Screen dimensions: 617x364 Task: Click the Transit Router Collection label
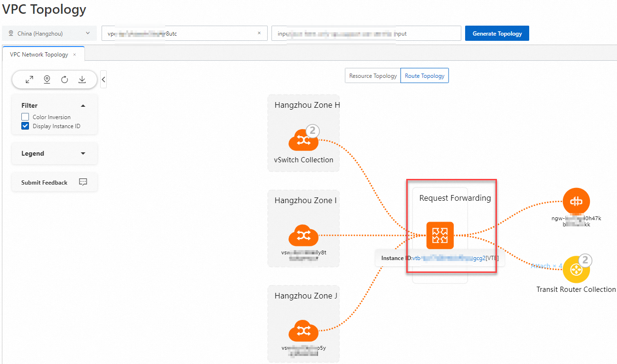576,289
